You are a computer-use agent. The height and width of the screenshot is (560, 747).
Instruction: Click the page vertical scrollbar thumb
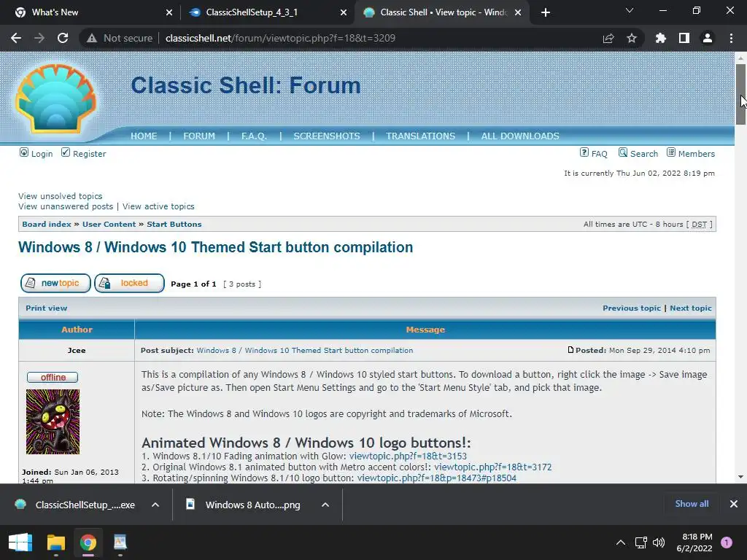(740, 94)
